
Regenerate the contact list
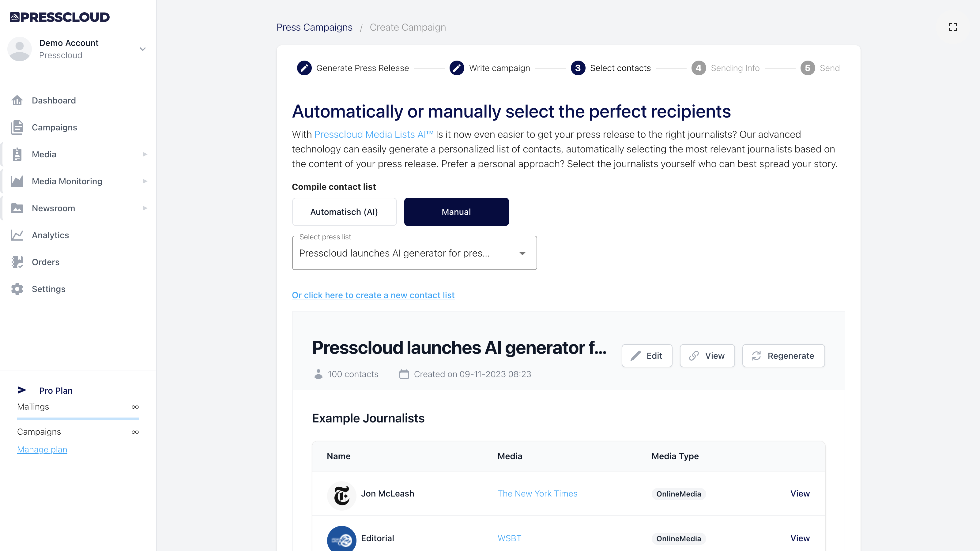pyautogui.click(x=783, y=355)
